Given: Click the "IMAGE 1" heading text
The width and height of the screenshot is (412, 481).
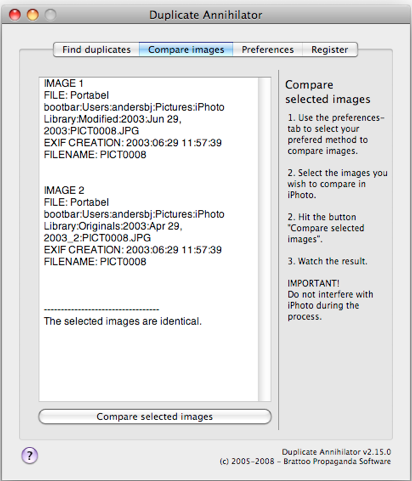Looking at the screenshot, I should coord(63,83).
